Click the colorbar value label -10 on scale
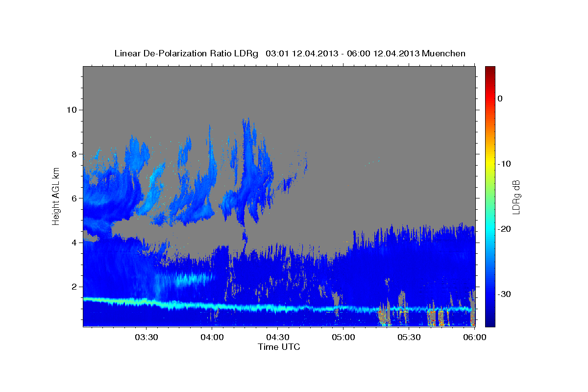The height and width of the screenshot is (392, 588). point(505,164)
